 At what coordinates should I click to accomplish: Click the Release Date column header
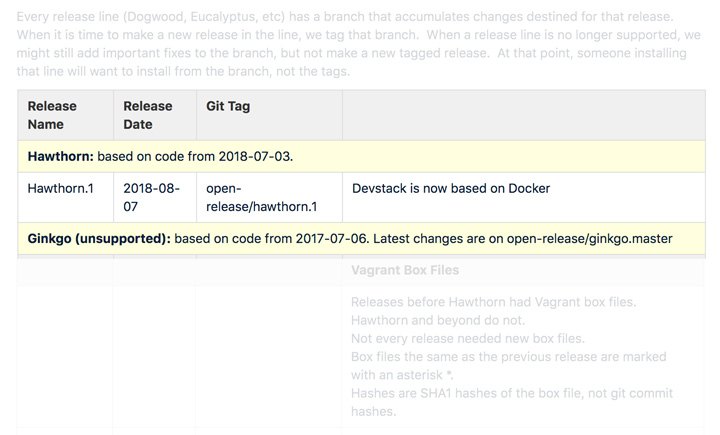tap(147, 115)
